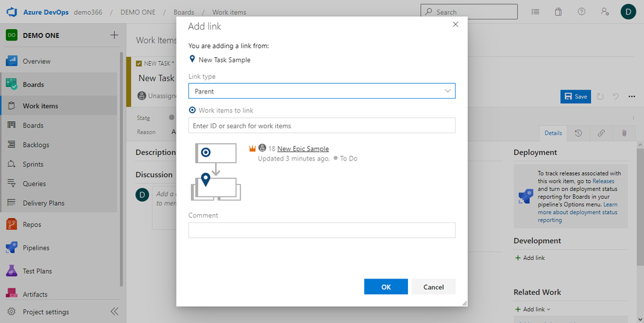Open the marketplace shopping bag icon
644x323 pixels.
tap(558, 12)
